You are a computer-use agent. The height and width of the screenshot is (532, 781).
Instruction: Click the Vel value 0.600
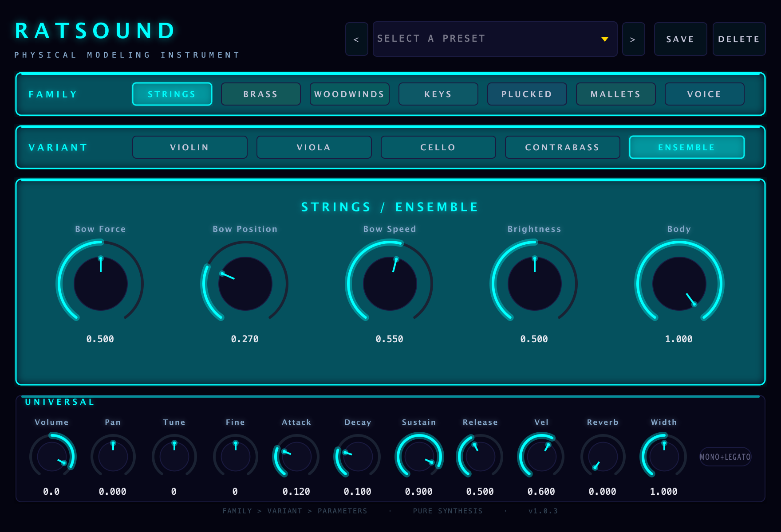[x=541, y=492]
